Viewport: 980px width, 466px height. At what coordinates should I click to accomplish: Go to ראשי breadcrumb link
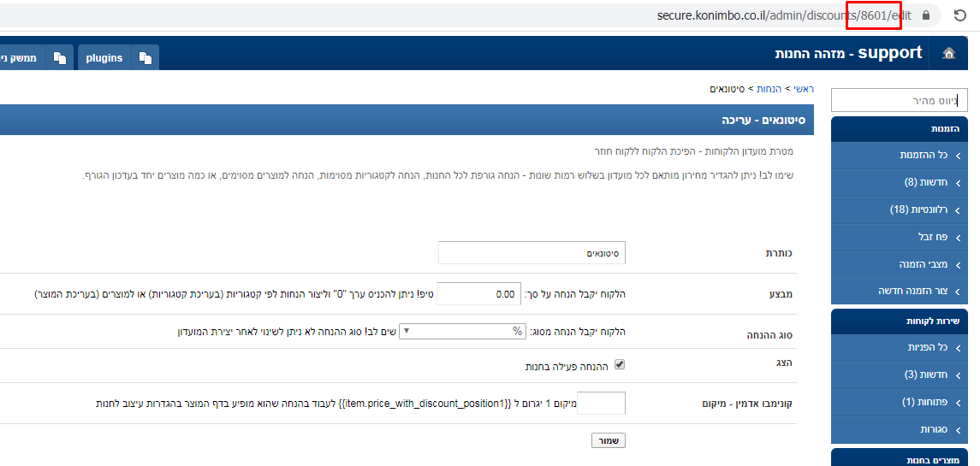point(804,89)
